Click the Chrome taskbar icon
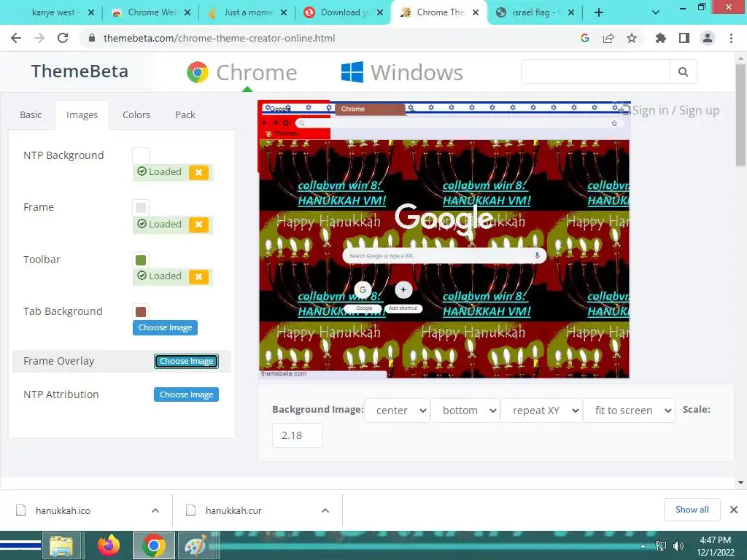 (153, 545)
